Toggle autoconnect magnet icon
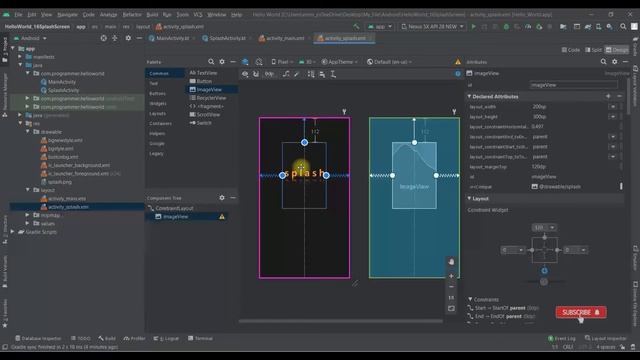This screenshot has height=360, width=640. (x=256, y=74)
